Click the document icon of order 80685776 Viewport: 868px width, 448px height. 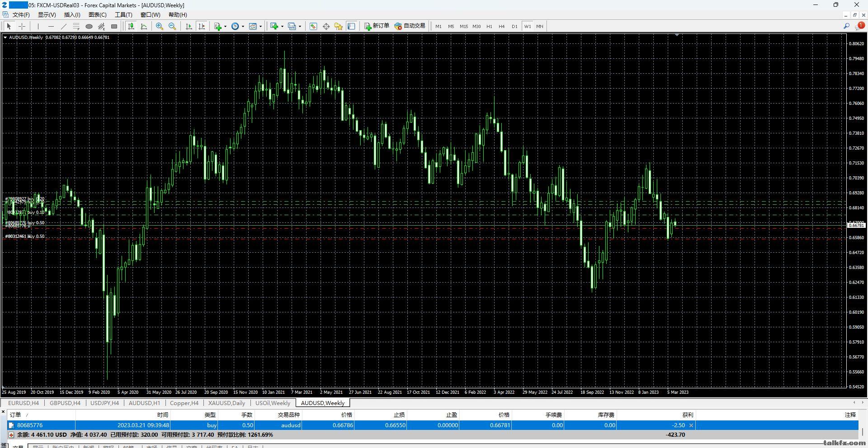tap(11, 425)
